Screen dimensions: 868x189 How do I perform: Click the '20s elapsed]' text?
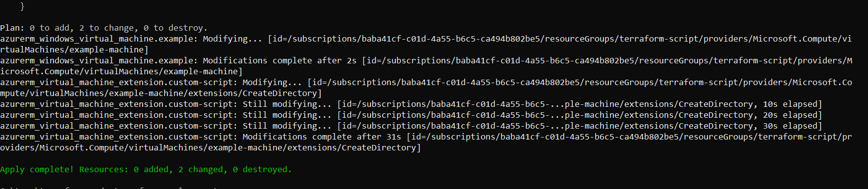pyautogui.click(x=792, y=115)
